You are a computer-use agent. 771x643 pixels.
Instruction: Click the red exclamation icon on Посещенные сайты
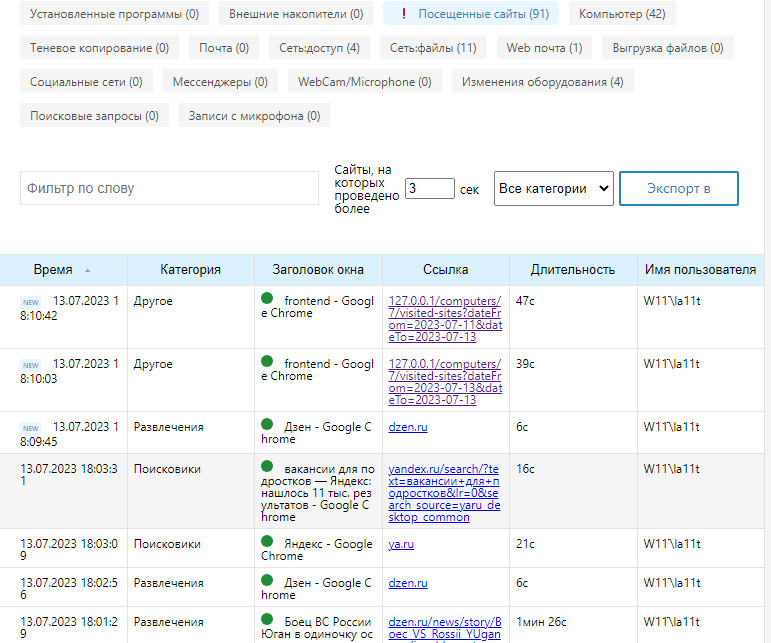coord(404,14)
